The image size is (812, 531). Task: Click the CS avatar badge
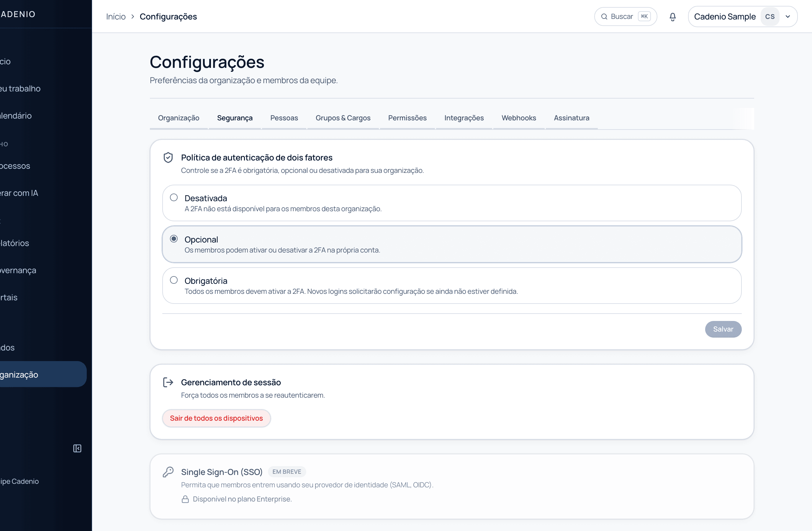point(770,16)
